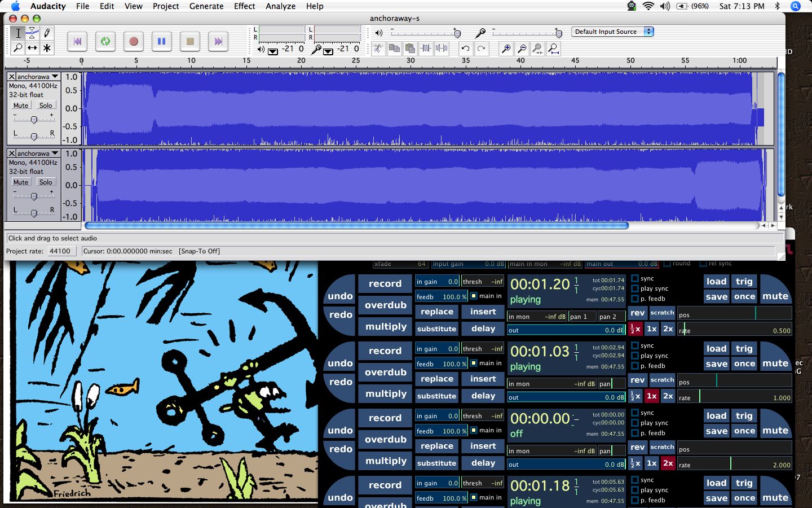This screenshot has width=812, height=508.
Task: Close the first anchorawa track
Action: coord(11,76)
